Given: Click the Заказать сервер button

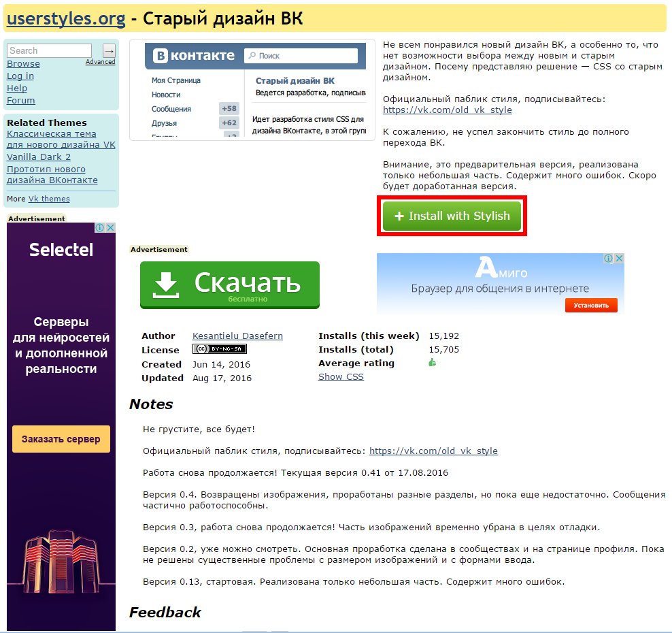Looking at the screenshot, I should point(61,439).
